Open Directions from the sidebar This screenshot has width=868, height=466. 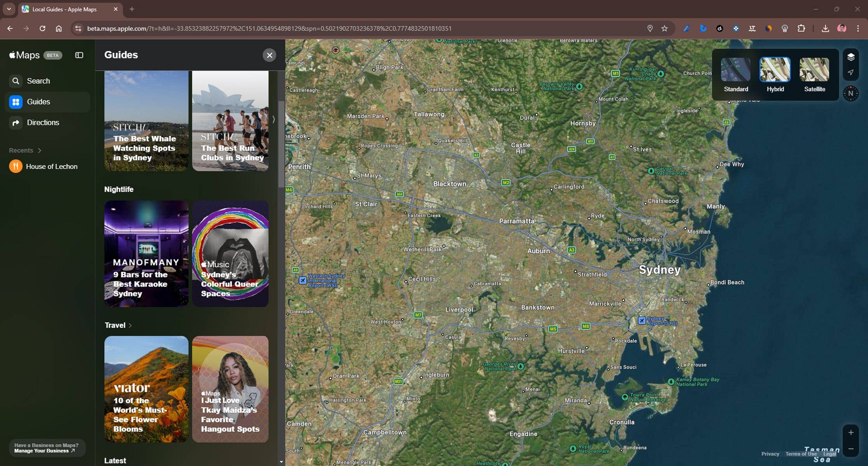pos(43,122)
